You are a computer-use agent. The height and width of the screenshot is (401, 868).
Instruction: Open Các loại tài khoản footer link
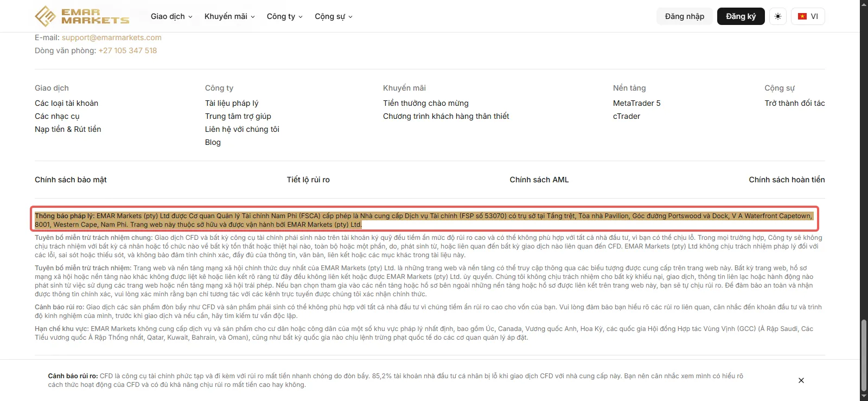[x=67, y=103]
